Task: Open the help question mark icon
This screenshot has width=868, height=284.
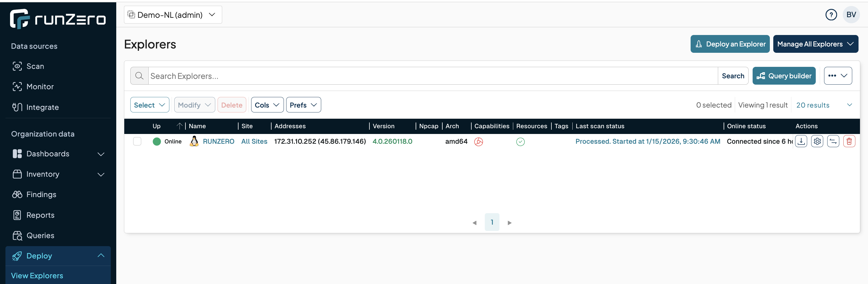Action: pyautogui.click(x=831, y=15)
